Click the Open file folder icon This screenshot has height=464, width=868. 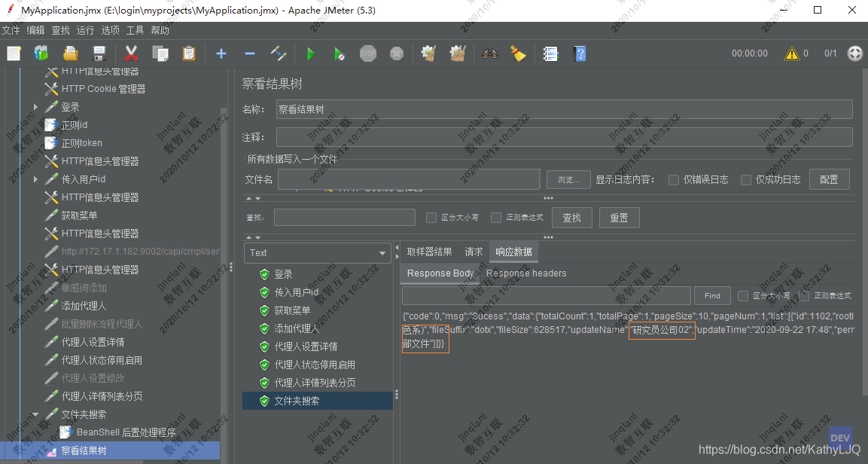(71, 53)
